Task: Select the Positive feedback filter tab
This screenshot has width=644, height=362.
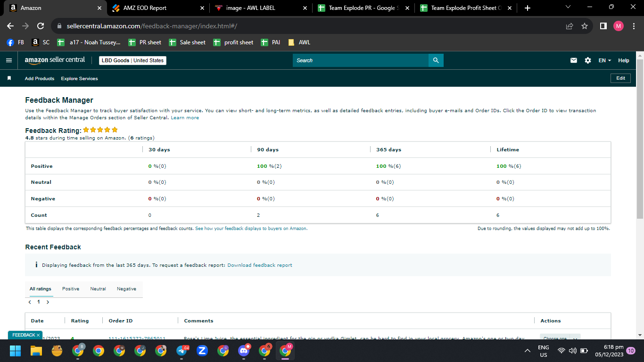Action: 71,289
